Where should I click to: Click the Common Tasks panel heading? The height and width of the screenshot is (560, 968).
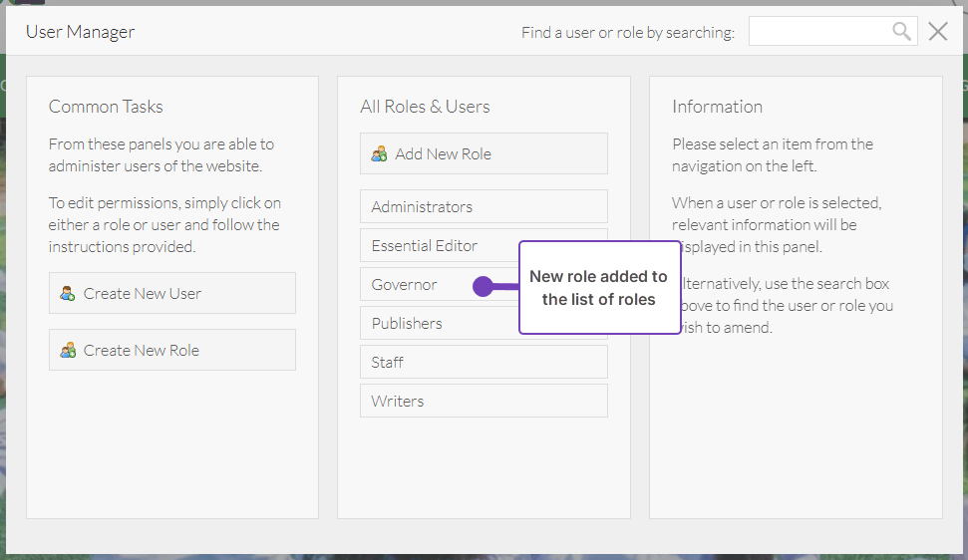[106, 107]
